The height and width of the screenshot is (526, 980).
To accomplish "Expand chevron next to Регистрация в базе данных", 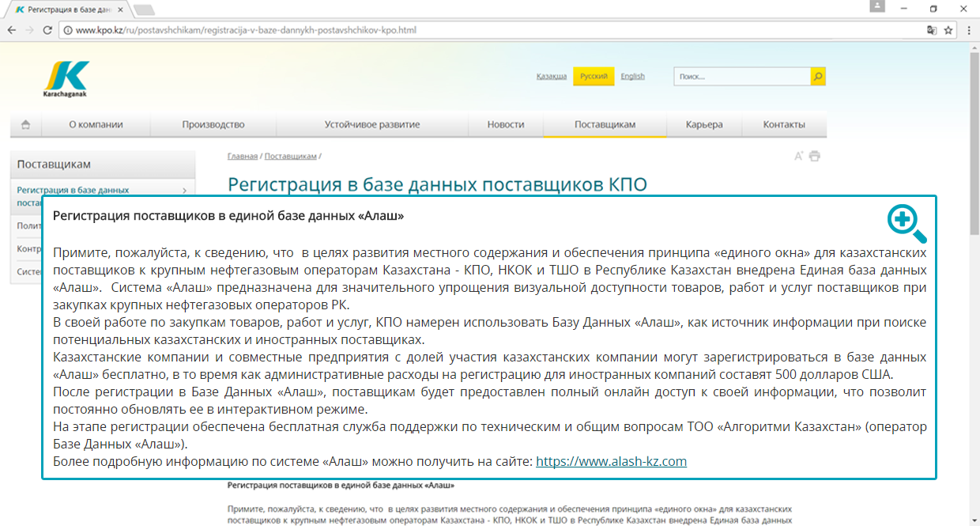I will tap(184, 191).
